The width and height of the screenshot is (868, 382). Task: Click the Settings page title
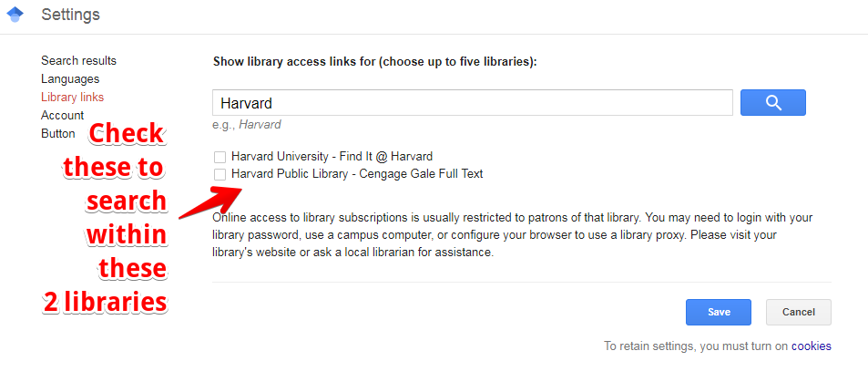[x=71, y=15]
